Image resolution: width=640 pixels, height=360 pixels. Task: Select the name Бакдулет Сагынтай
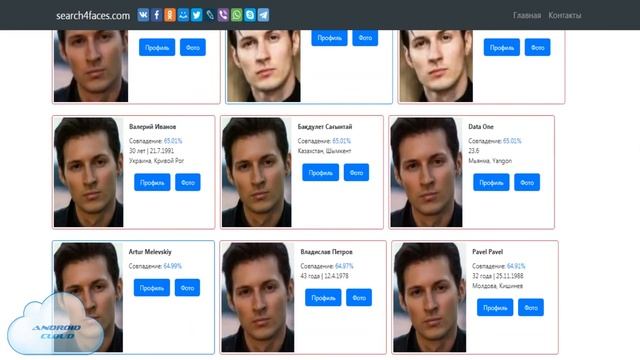[324, 127]
